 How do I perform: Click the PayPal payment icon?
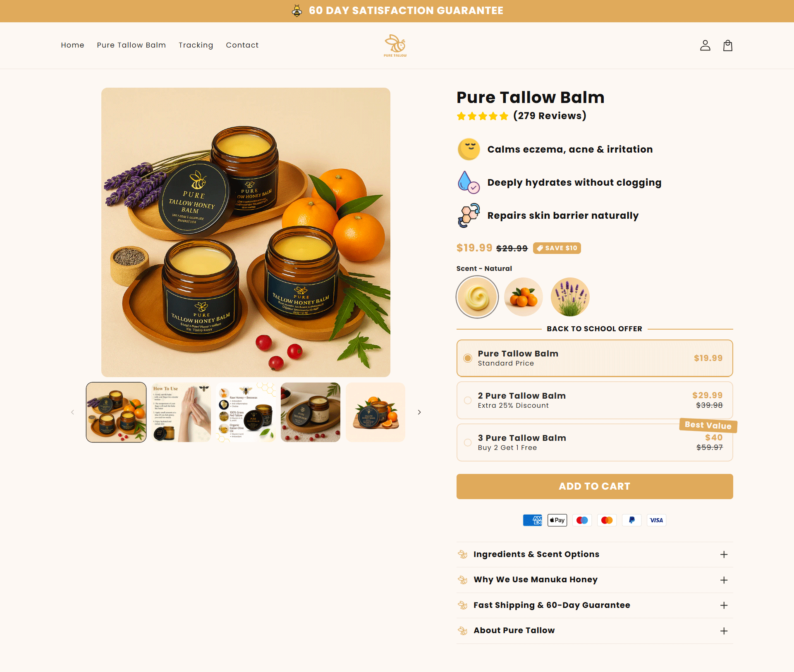pos(631,520)
